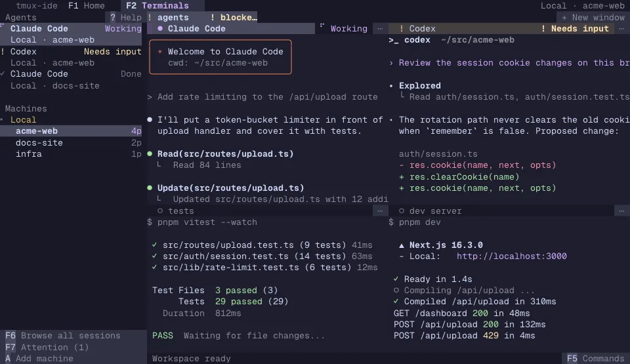The height and width of the screenshot is (364, 630).
Task: Click the Add rate limiting prompt line
Action: click(262, 97)
